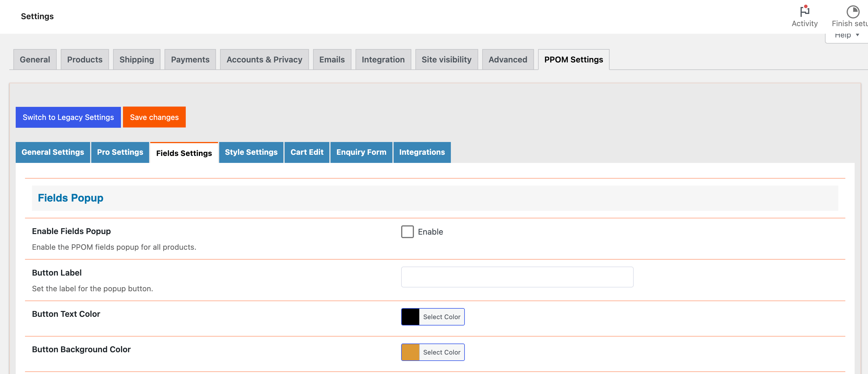
Task: Switch to the Style Settings tab
Action: pos(251,152)
